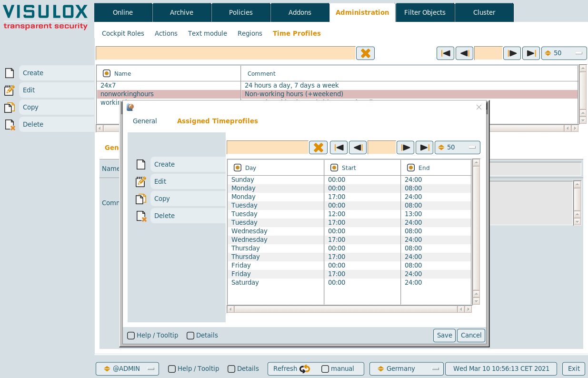Click the Exit button

click(574, 368)
